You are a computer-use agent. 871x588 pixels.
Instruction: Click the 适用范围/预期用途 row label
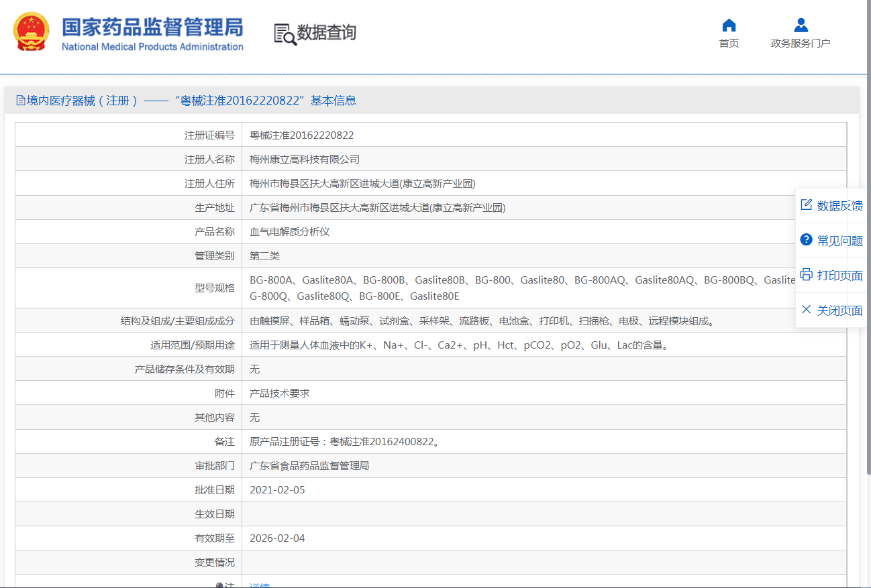pos(193,345)
